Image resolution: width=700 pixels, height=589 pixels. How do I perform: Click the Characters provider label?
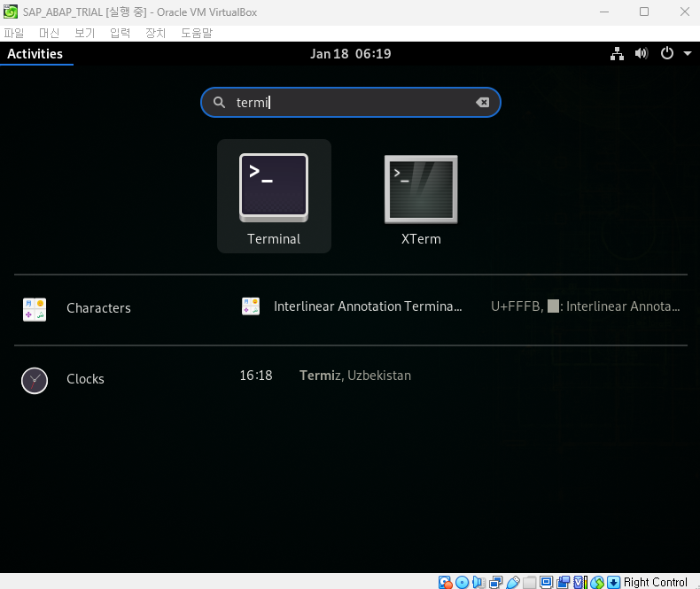click(98, 308)
